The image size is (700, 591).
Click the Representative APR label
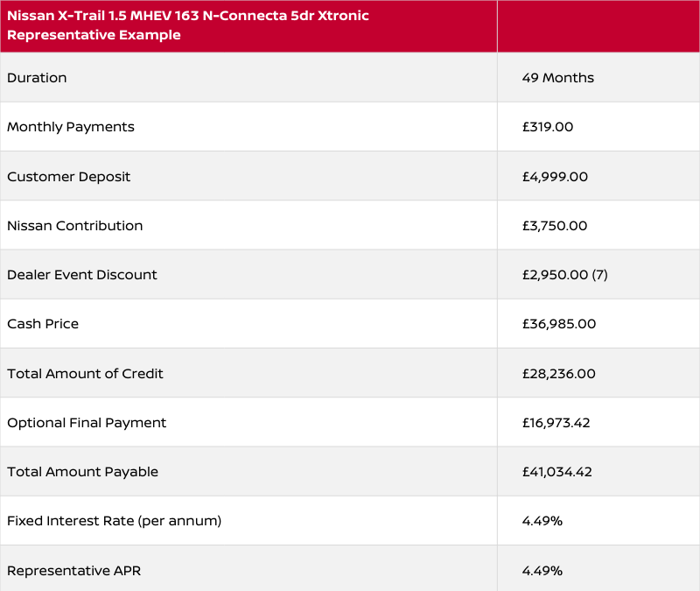click(73, 571)
